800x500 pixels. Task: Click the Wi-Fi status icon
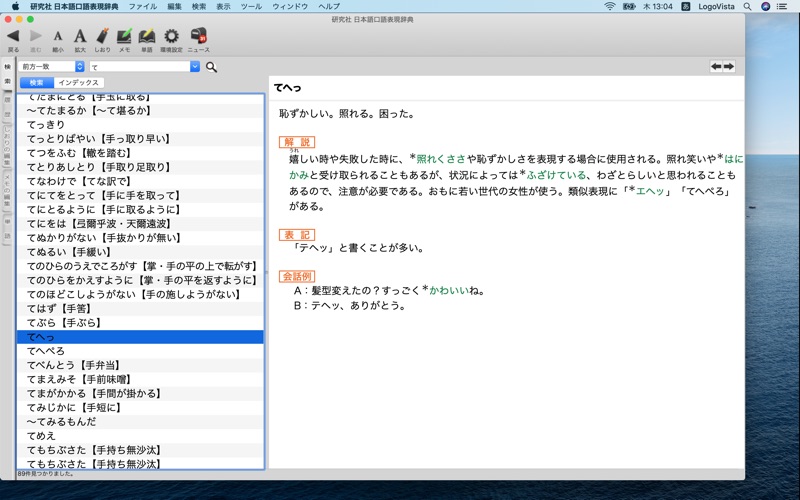609,6
